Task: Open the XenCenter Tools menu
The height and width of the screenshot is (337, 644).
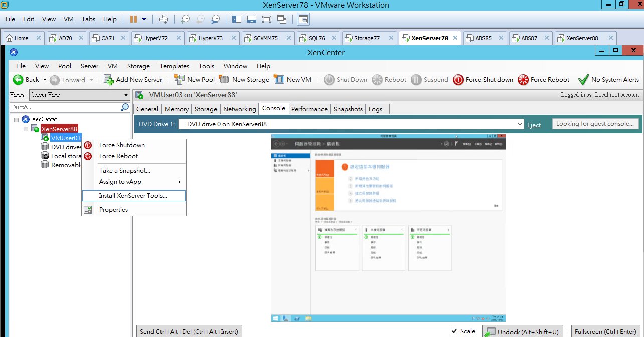Action: (206, 66)
